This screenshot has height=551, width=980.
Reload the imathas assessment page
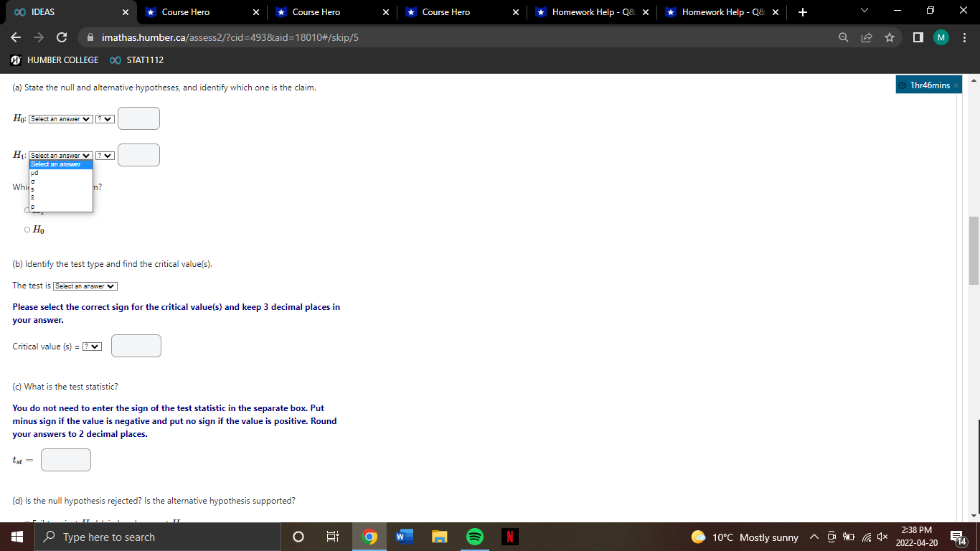pos(62,37)
